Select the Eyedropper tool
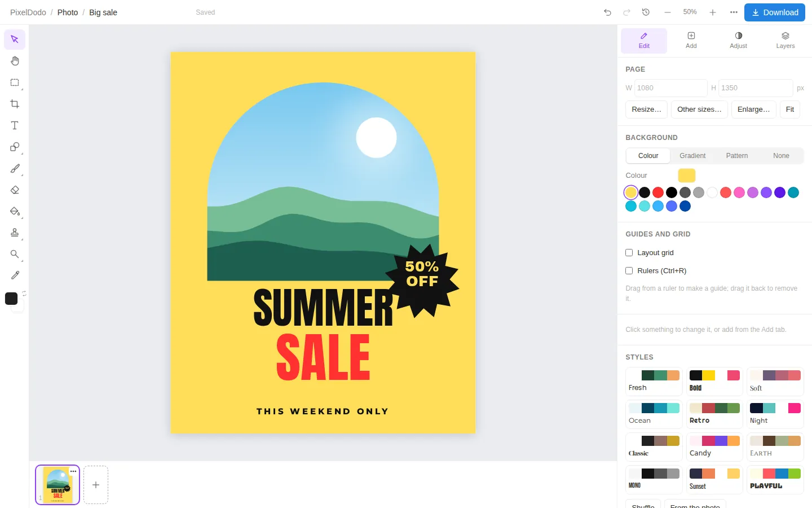This screenshot has height=508, width=812. click(x=15, y=275)
